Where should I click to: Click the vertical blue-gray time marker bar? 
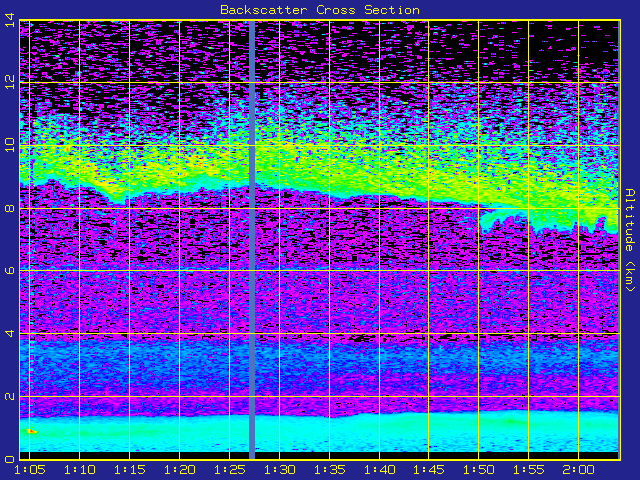point(252,240)
